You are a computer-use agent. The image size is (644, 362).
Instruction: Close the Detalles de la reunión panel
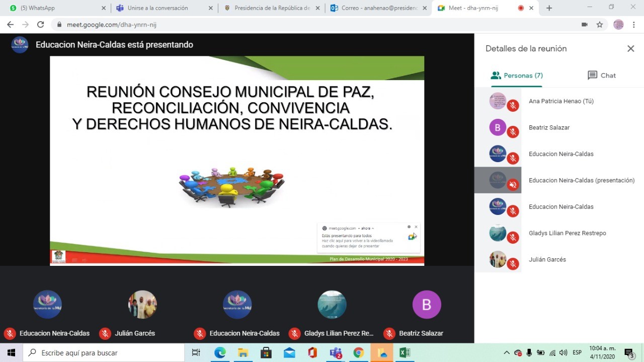(630, 49)
